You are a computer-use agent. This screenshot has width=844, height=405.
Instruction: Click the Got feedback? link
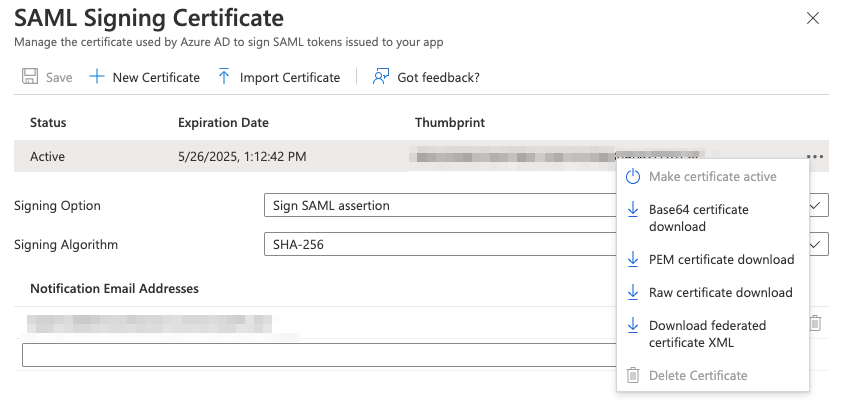point(438,78)
